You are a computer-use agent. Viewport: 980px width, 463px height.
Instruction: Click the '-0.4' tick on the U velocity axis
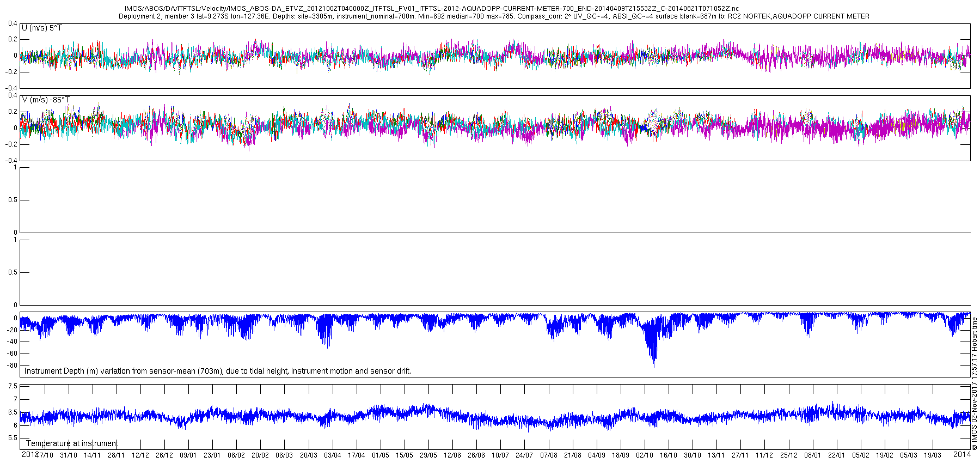pos(12,88)
